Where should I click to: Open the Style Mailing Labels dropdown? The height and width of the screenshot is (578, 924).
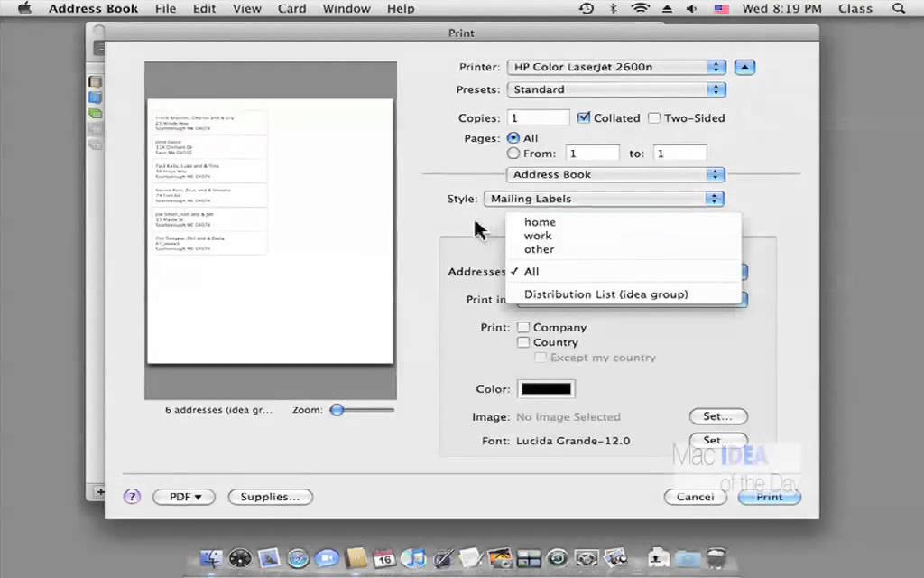[x=604, y=199]
